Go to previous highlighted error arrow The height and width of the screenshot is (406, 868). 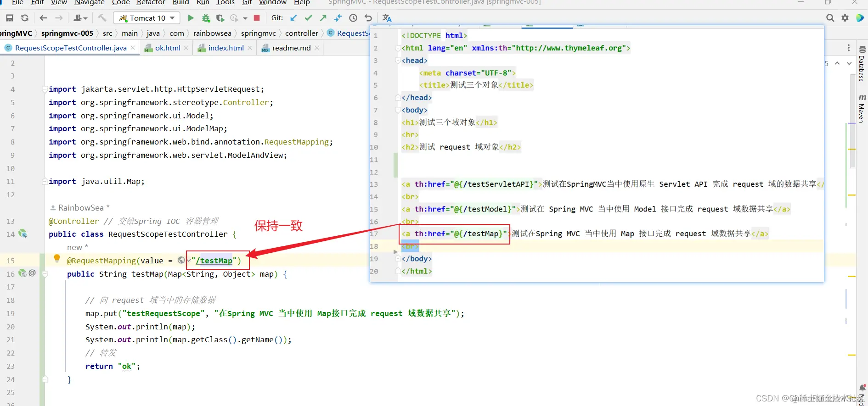tap(837, 63)
